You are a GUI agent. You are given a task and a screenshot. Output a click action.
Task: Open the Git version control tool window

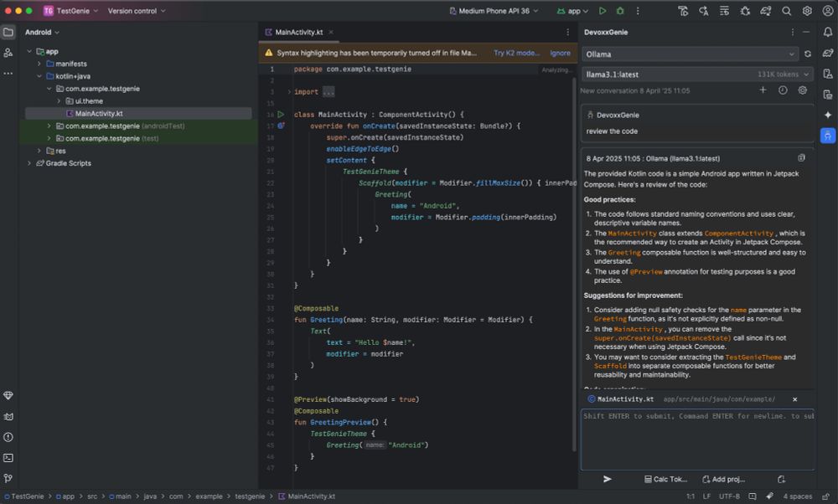click(x=8, y=478)
